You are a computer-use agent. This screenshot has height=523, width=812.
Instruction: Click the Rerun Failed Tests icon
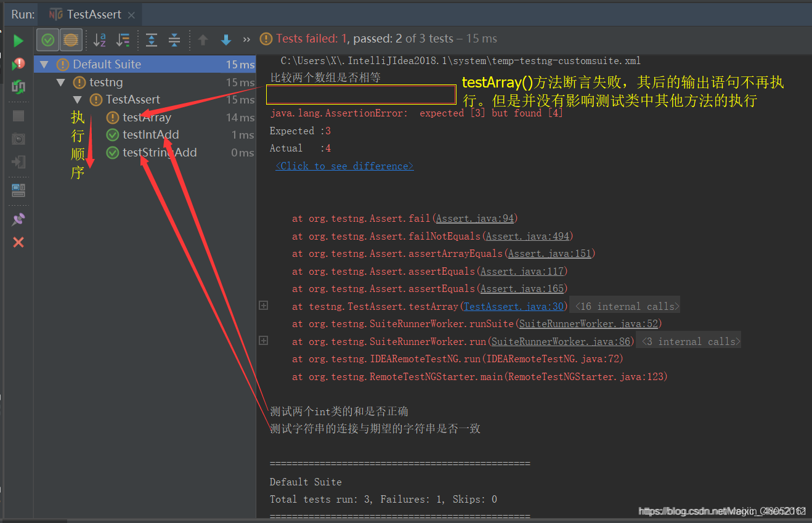coord(18,64)
